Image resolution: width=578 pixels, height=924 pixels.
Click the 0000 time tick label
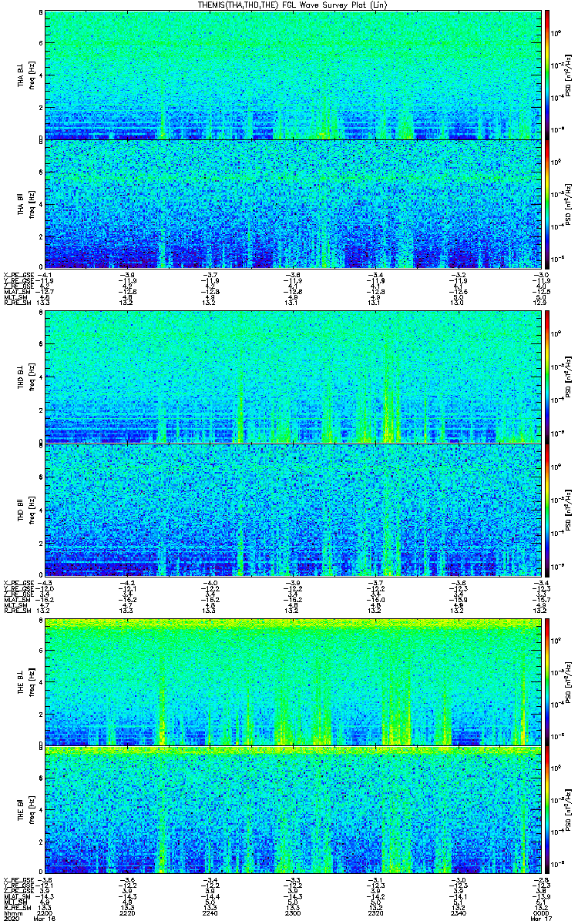pyautogui.click(x=541, y=913)
